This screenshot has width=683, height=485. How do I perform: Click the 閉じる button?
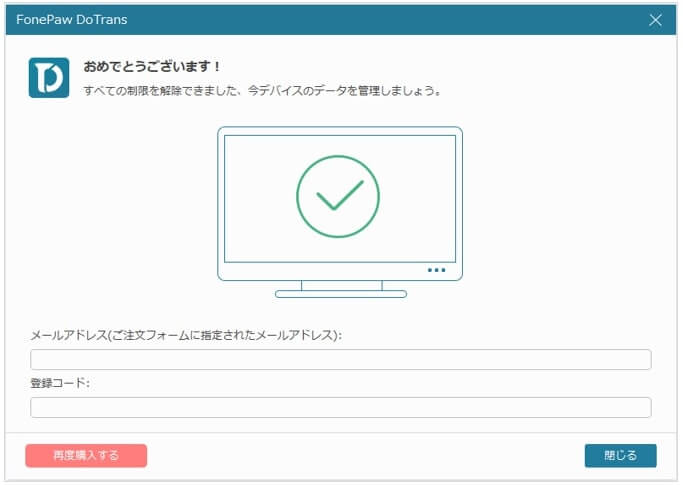tap(620, 455)
